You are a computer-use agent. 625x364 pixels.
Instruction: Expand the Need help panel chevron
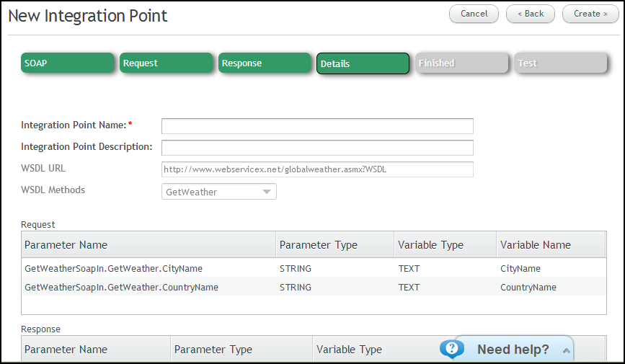click(x=566, y=350)
